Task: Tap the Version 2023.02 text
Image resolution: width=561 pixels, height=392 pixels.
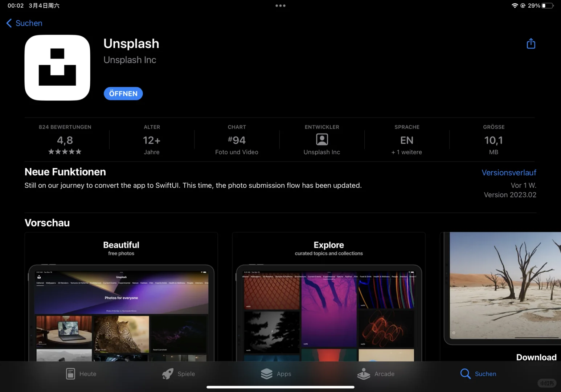Action: pyautogui.click(x=510, y=195)
